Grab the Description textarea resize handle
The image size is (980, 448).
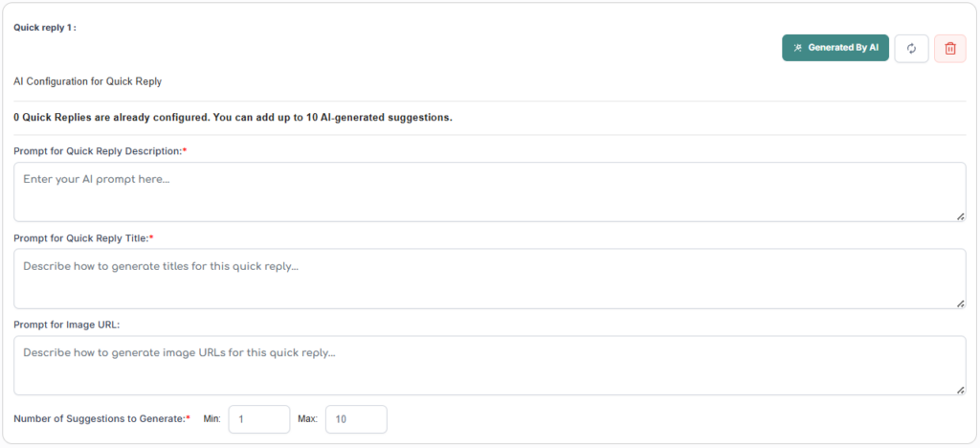pyautogui.click(x=960, y=216)
